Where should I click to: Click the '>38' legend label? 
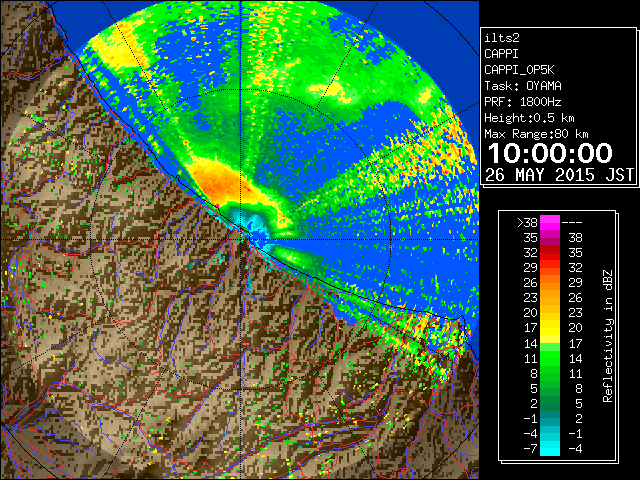click(527, 222)
